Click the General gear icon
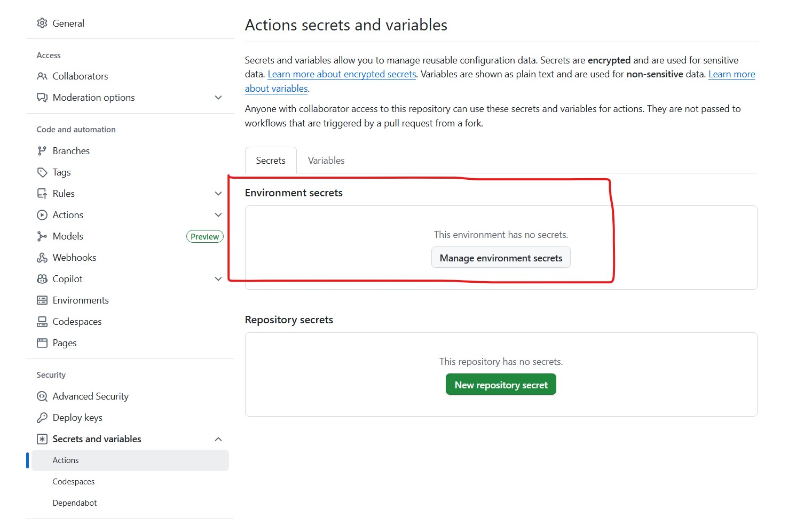The width and height of the screenshot is (812, 526). click(42, 23)
